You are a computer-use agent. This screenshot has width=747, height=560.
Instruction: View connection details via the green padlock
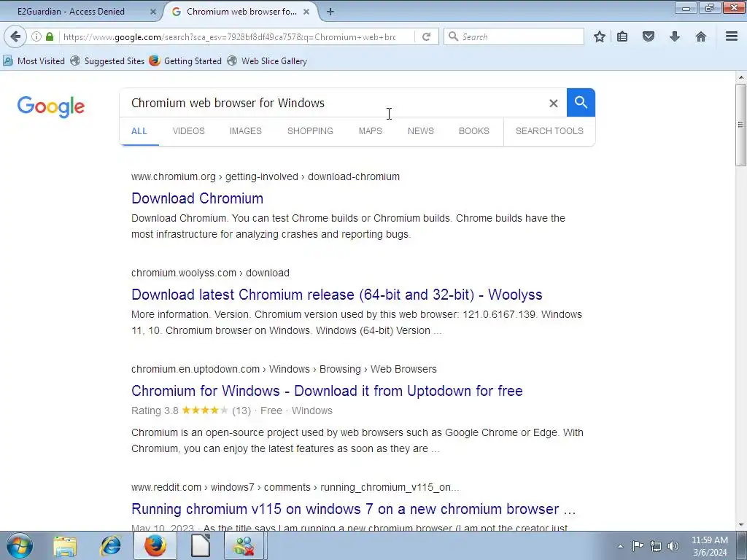50,36
